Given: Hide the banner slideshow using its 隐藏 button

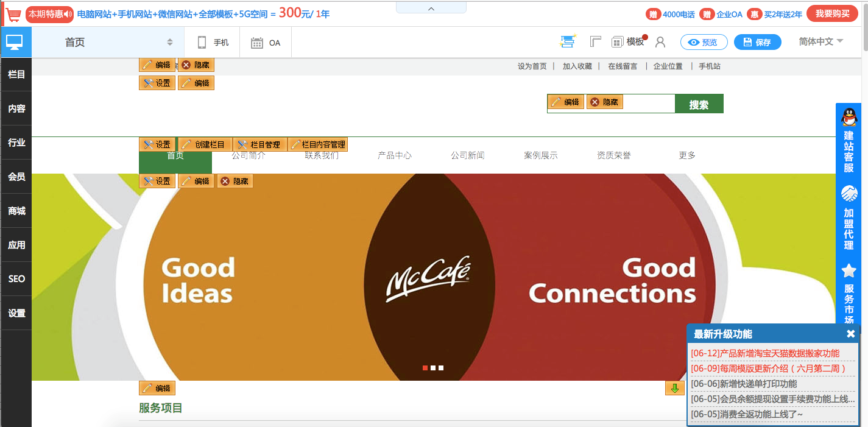Looking at the screenshot, I should tap(235, 180).
